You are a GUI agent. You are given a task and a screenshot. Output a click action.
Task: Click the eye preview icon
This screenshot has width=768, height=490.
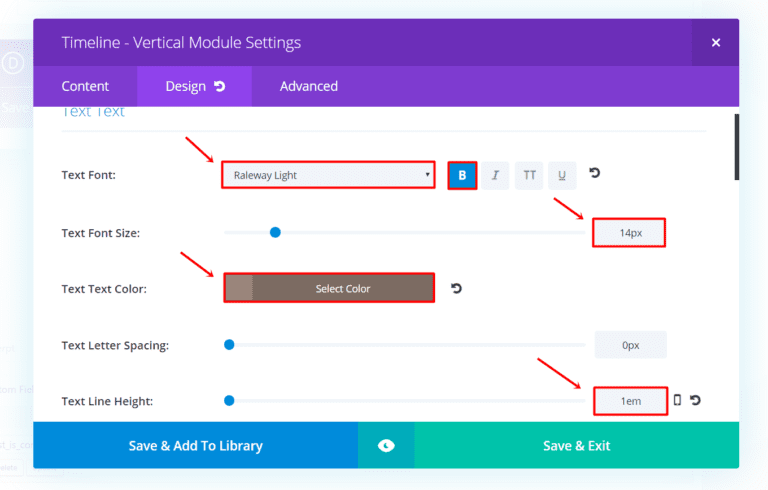tap(386, 445)
